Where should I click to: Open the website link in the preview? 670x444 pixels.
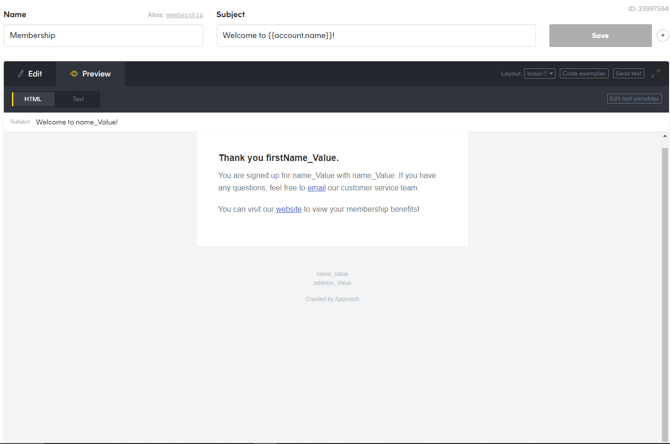pyautogui.click(x=288, y=209)
